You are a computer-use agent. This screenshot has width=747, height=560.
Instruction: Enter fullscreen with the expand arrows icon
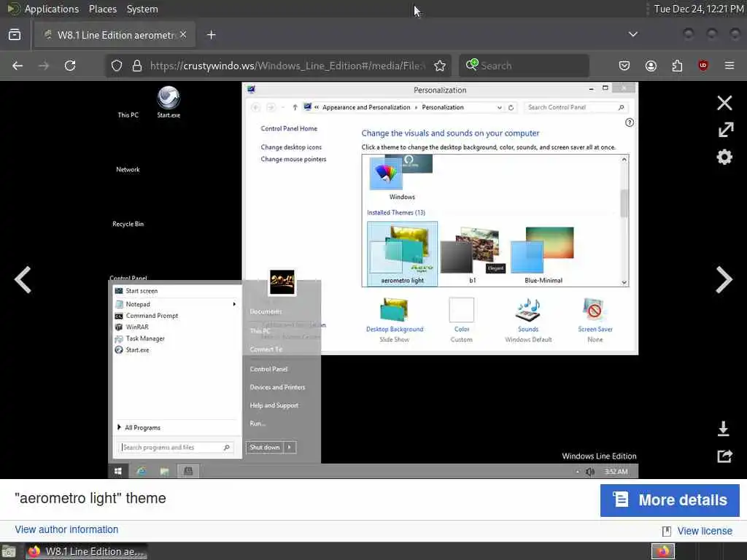point(726,130)
